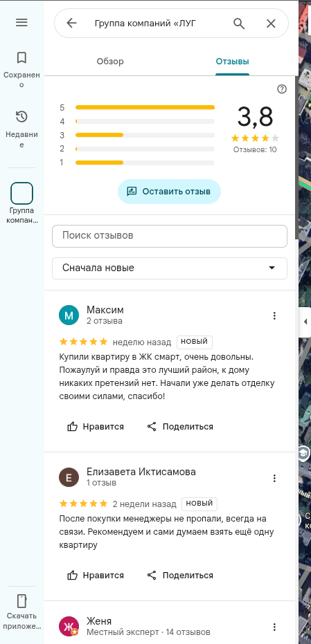Open Максим's avatar profile
This screenshot has width=311, height=644.
point(69,315)
